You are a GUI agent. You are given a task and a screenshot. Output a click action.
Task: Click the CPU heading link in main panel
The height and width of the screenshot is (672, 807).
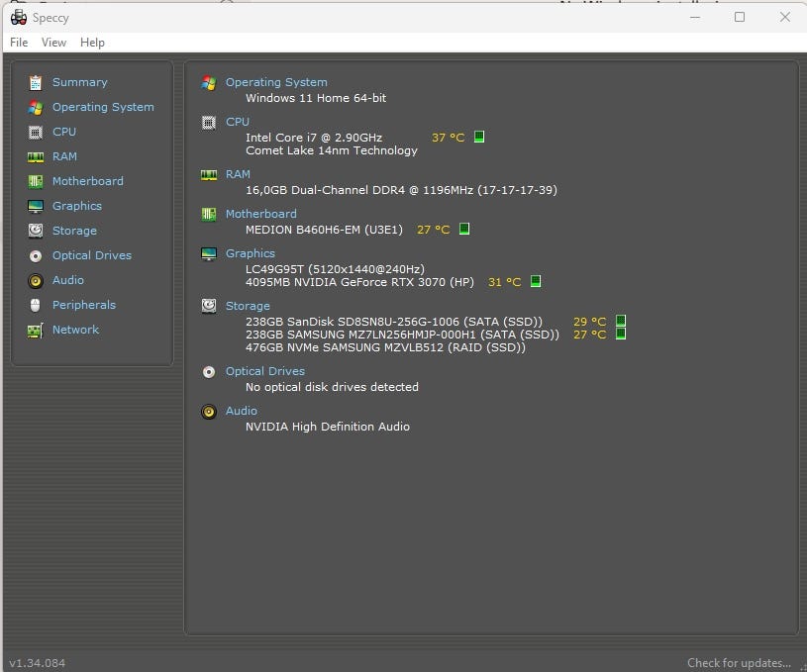(x=238, y=122)
